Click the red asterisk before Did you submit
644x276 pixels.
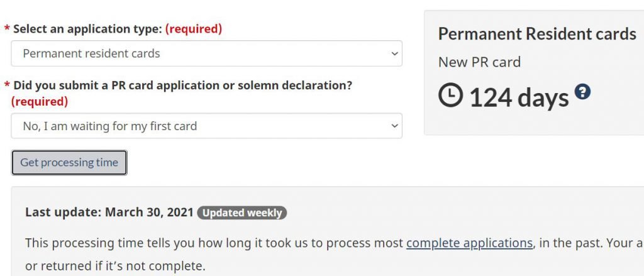point(7,85)
